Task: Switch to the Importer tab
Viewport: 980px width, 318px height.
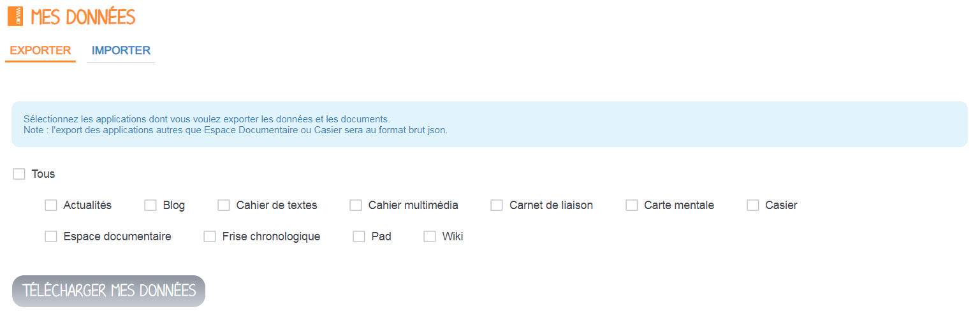Action: (x=121, y=51)
